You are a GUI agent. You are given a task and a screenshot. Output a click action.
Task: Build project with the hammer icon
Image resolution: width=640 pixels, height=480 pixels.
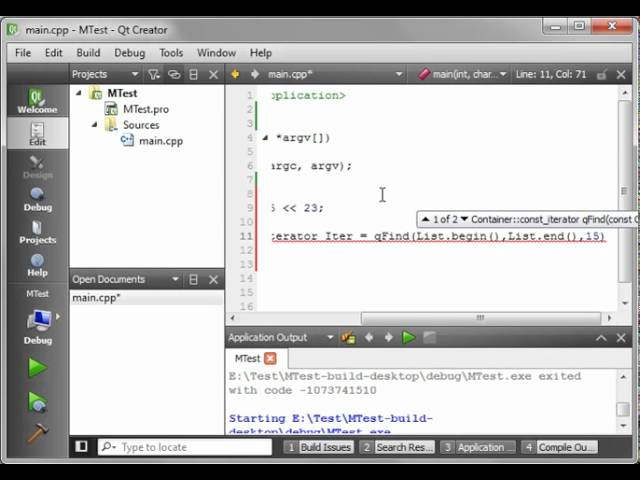pyautogui.click(x=38, y=433)
